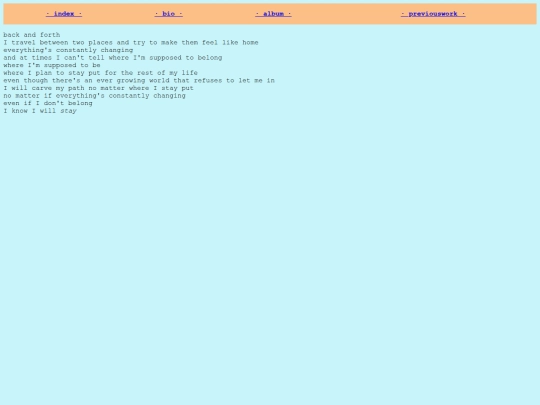Click the line 'even if I don't belong'
Image resolution: width=540 pixels, height=405 pixels.
(x=48, y=103)
